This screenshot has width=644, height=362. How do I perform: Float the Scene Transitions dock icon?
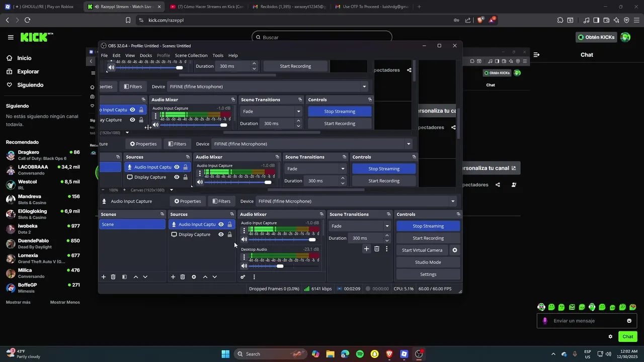click(388, 214)
